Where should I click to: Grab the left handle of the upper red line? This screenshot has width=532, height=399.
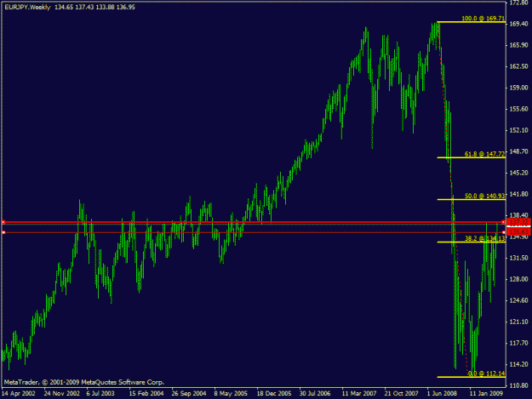click(3, 222)
